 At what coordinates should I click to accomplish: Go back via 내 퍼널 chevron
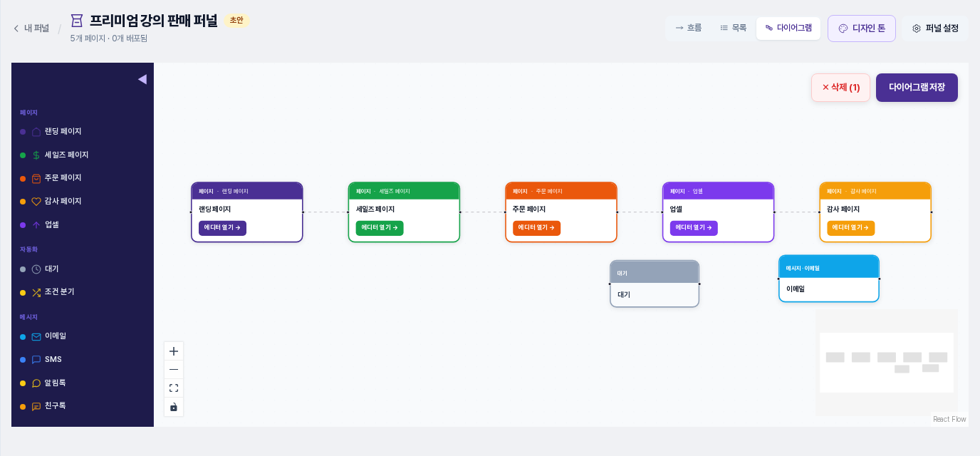pos(16,28)
